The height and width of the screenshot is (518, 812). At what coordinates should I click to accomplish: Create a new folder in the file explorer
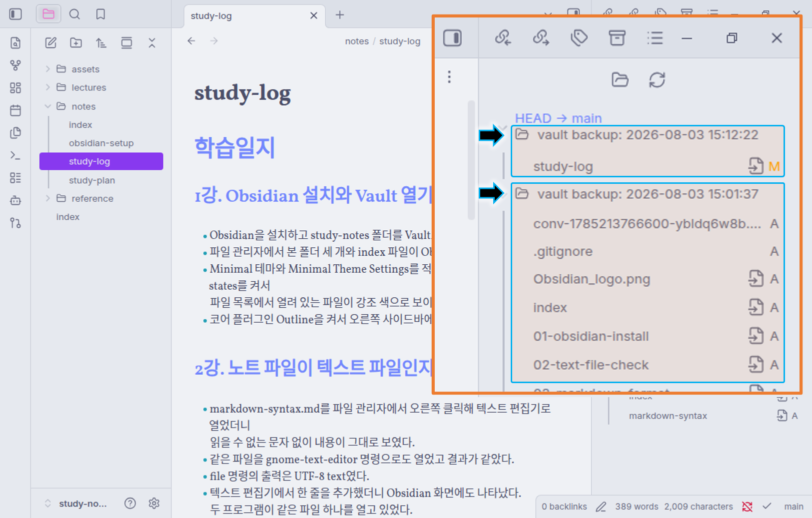pyautogui.click(x=76, y=43)
